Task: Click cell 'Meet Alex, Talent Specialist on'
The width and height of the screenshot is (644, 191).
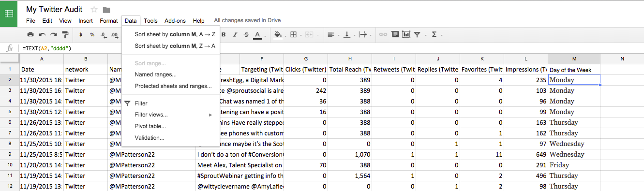Action: [x=240, y=165]
